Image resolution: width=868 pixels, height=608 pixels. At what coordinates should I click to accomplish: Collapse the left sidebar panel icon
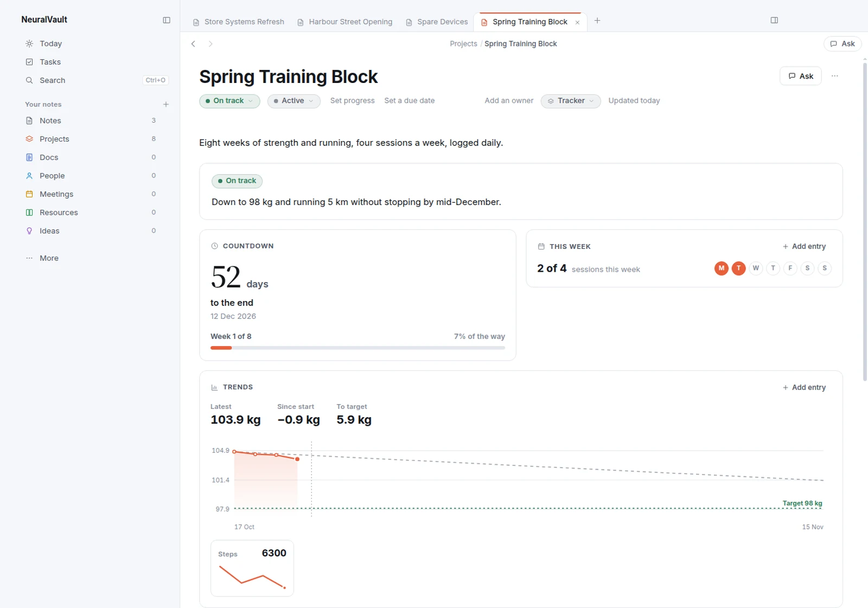[x=167, y=20]
